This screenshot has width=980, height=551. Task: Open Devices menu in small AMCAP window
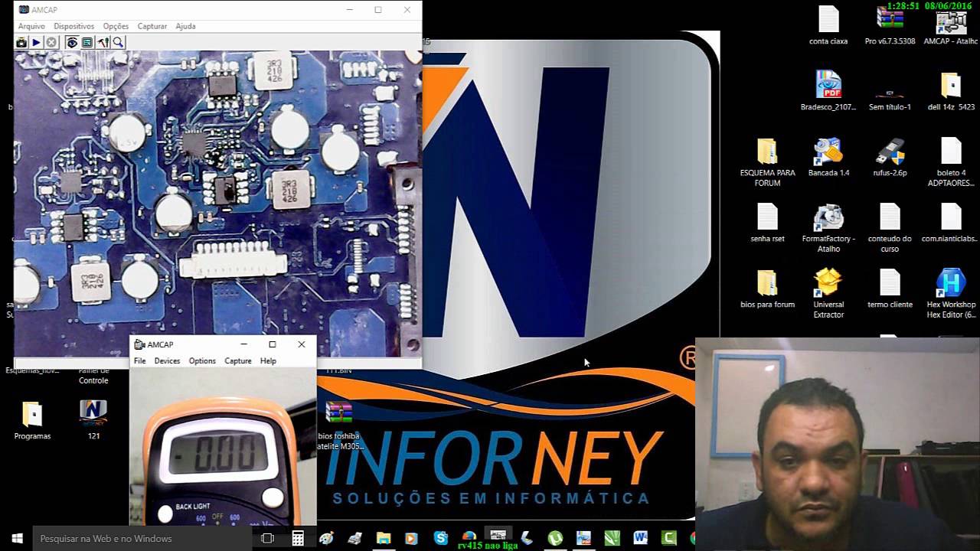[167, 360]
